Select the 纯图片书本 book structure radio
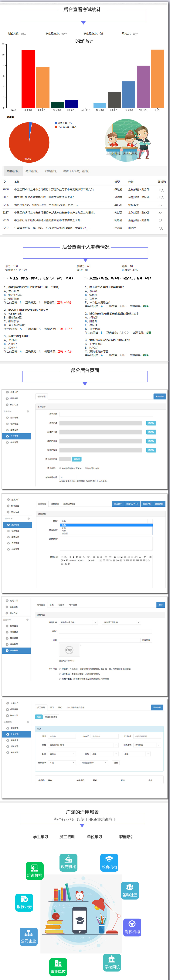 click(60, 679)
